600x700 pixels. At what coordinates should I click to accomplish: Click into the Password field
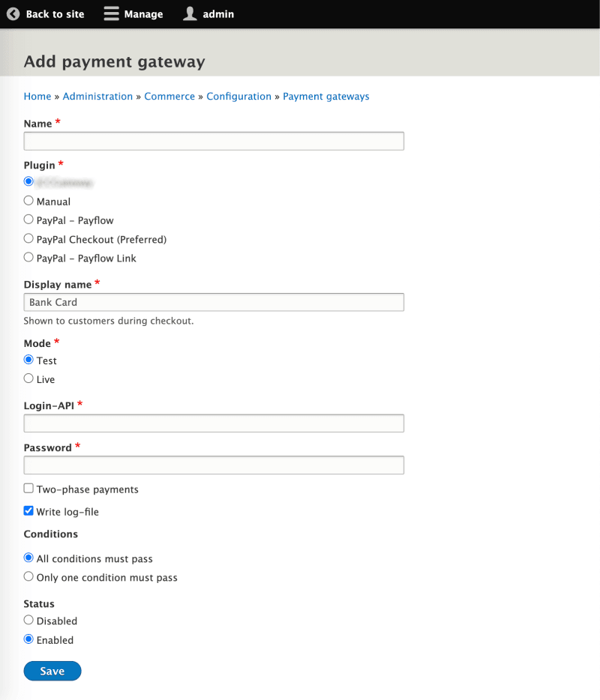coord(214,465)
